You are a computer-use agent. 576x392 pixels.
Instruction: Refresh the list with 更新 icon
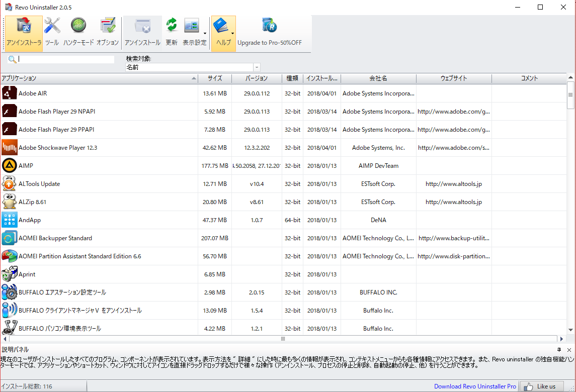coord(172,26)
